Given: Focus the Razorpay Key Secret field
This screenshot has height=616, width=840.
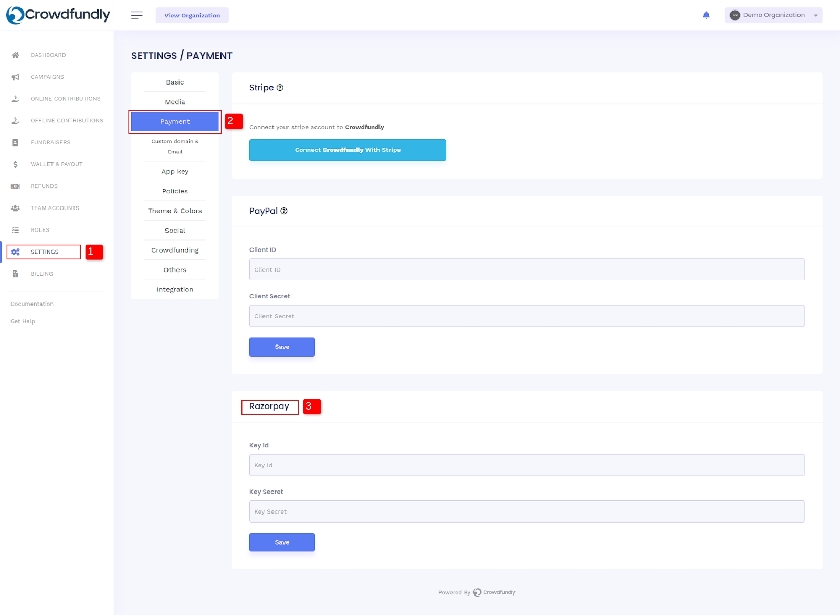Looking at the screenshot, I should tap(527, 511).
